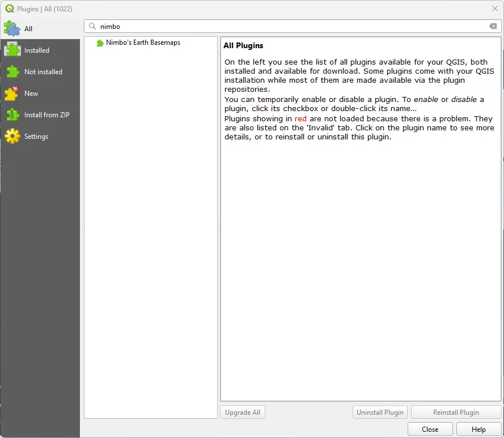Click the magnifier icon in search box
Screen dimensions: 504x438
(x=92, y=27)
